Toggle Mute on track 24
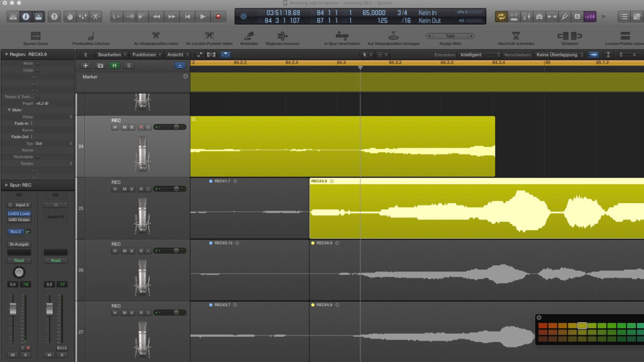 124,127
